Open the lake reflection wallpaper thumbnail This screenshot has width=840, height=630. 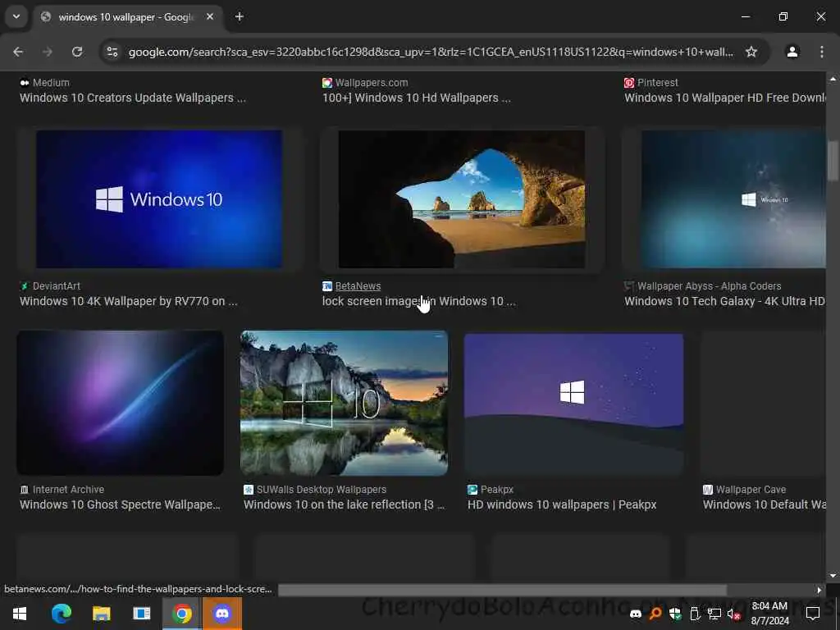(x=344, y=403)
